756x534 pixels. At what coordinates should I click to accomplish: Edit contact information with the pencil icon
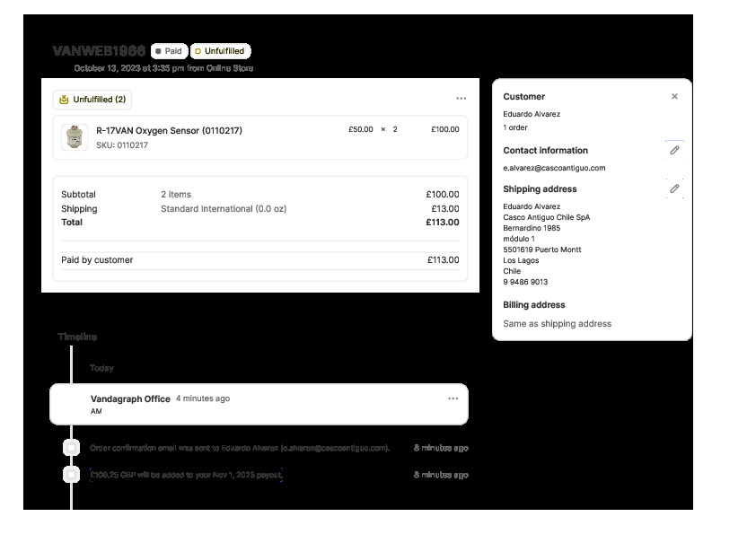pos(674,151)
